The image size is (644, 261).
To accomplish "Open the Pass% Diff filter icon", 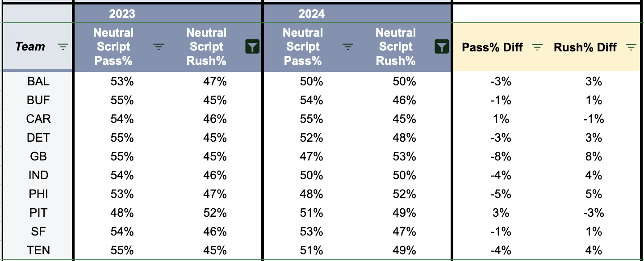I will click(x=537, y=47).
